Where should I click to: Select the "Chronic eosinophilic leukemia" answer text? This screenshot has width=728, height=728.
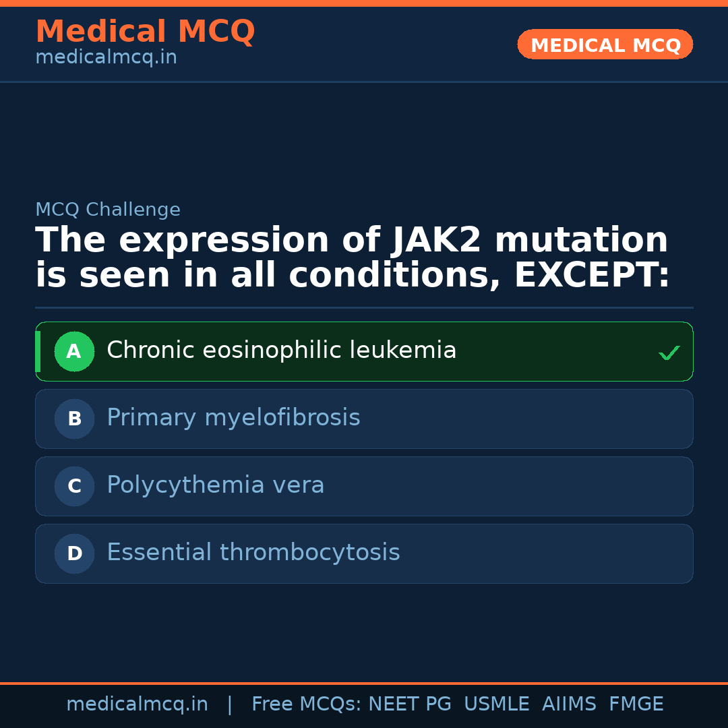[281, 351]
